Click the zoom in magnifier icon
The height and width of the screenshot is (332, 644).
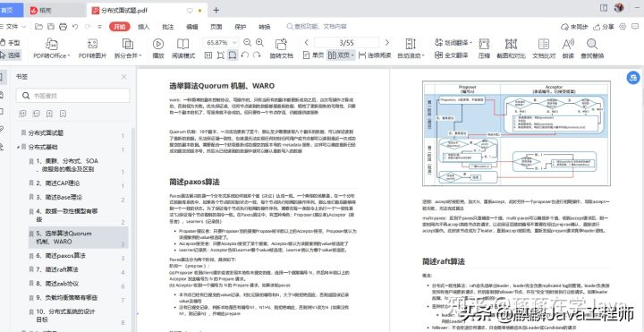259,42
